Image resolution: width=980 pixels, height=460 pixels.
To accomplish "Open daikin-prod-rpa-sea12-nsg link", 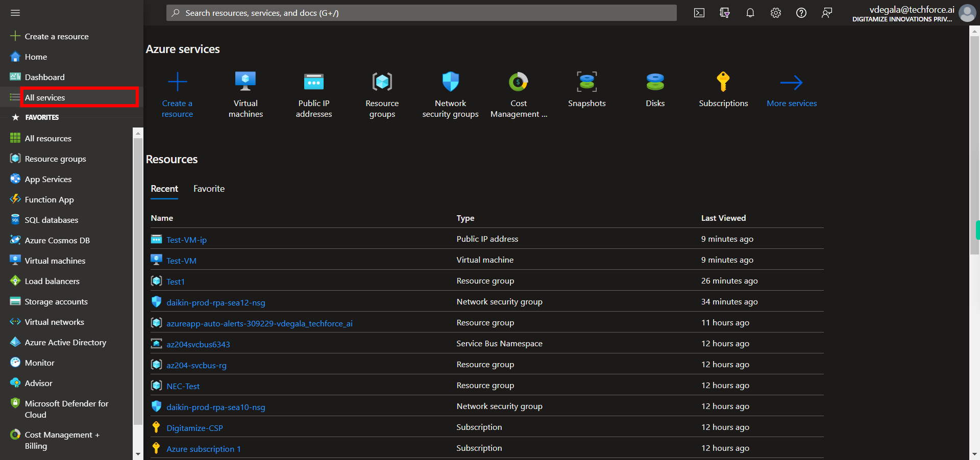I will (216, 302).
